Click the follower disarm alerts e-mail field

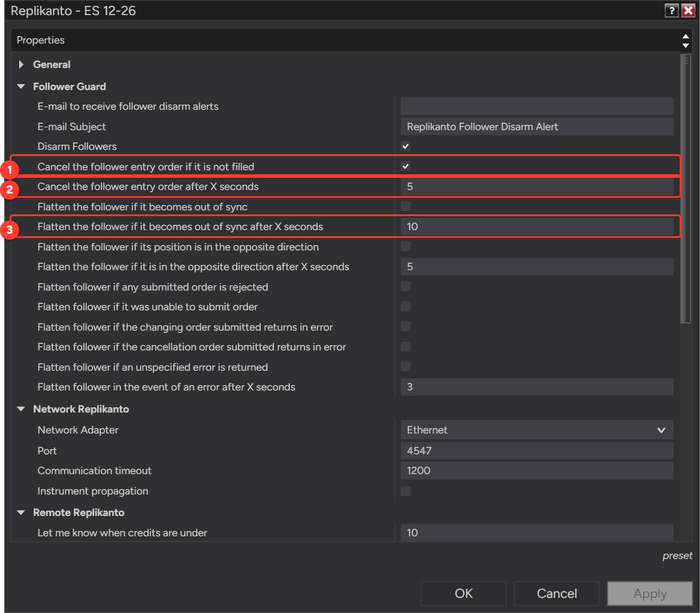(x=537, y=106)
